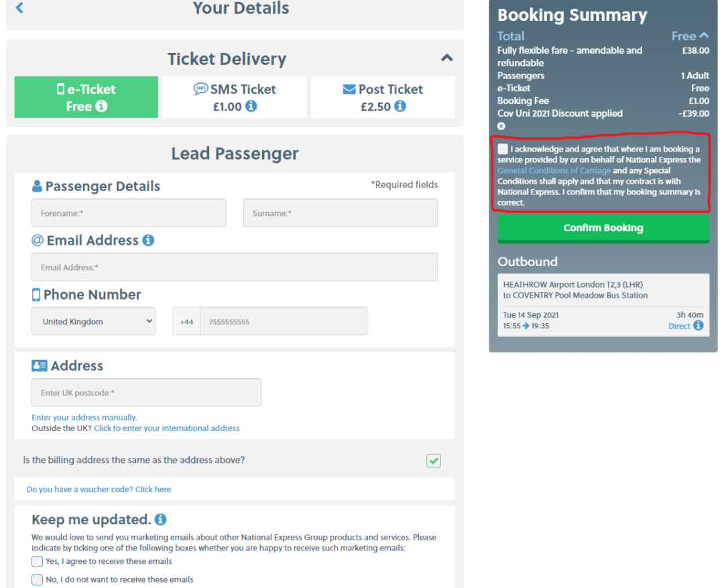Open General Conditions of Carriage link

(554, 170)
